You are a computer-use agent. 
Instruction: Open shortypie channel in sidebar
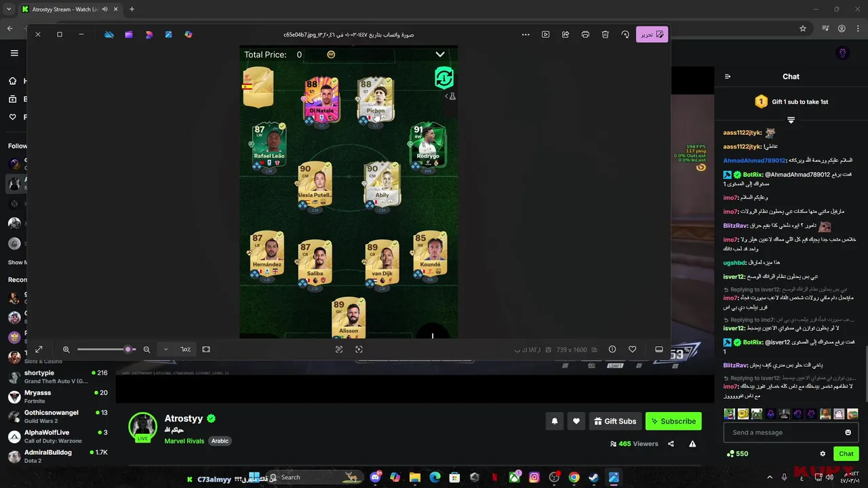(58, 377)
